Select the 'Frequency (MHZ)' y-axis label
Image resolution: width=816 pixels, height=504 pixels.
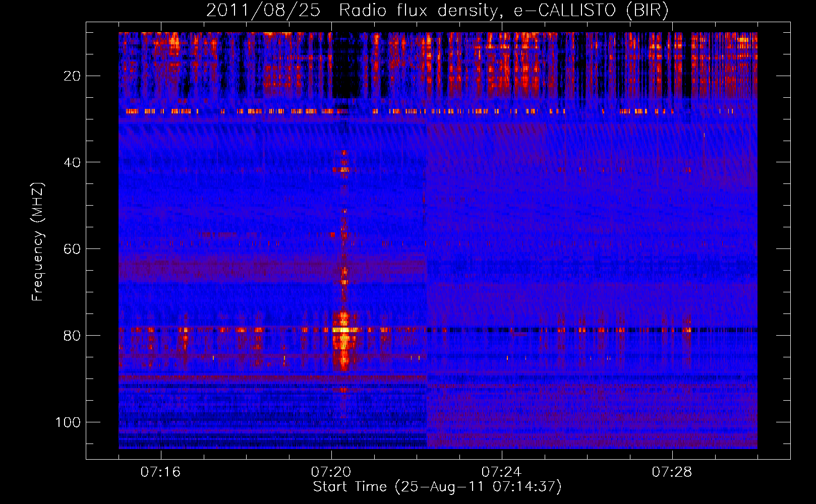click(38, 242)
